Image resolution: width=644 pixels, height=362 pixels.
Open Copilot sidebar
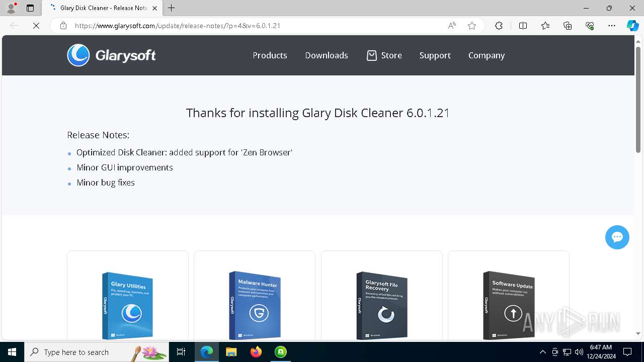[x=632, y=26]
